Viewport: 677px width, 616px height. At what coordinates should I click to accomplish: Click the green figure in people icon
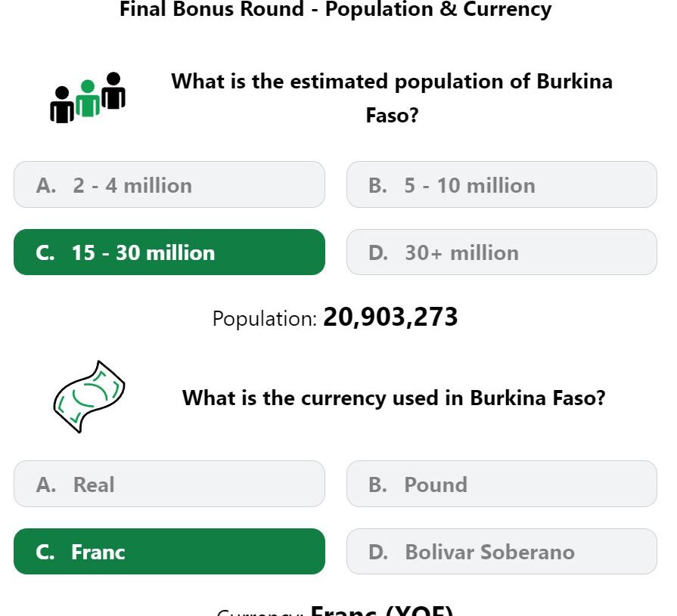(x=88, y=98)
